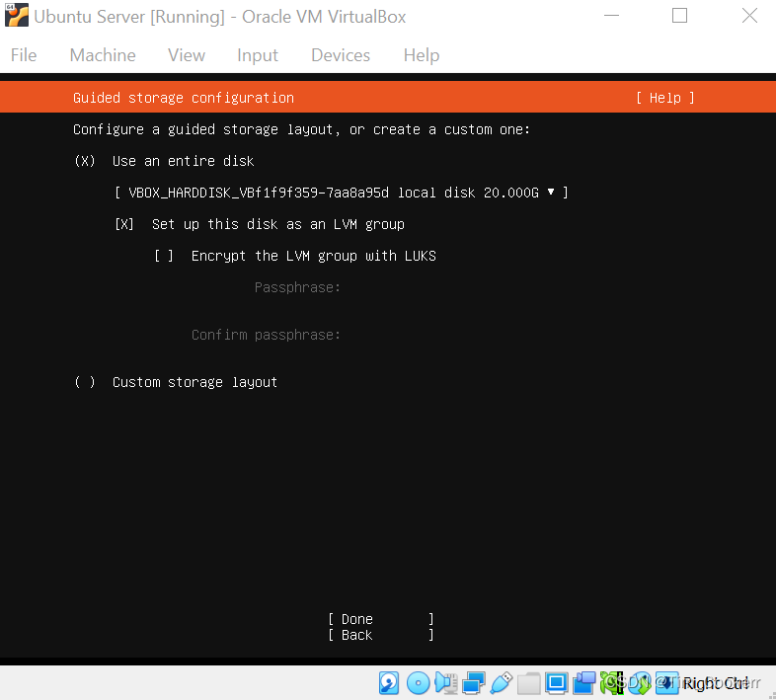The image size is (776, 700).
Task: Select the 'Use an entire disk' radio option
Action: (x=85, y=161)
